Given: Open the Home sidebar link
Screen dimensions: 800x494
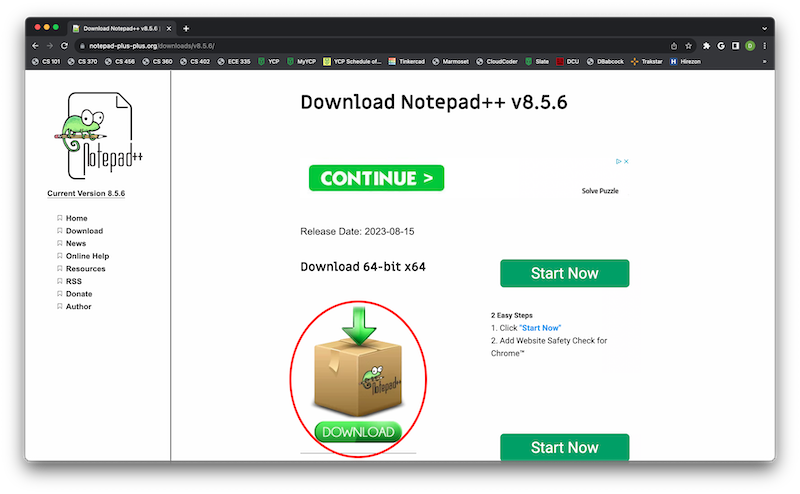Looking at the screenshot, I should tap(76, 218).
